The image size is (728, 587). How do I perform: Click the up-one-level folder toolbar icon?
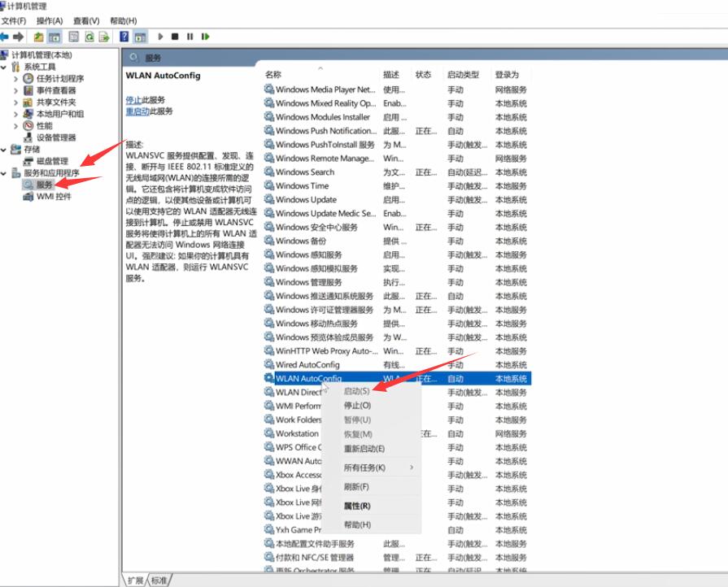coord(38,37)
